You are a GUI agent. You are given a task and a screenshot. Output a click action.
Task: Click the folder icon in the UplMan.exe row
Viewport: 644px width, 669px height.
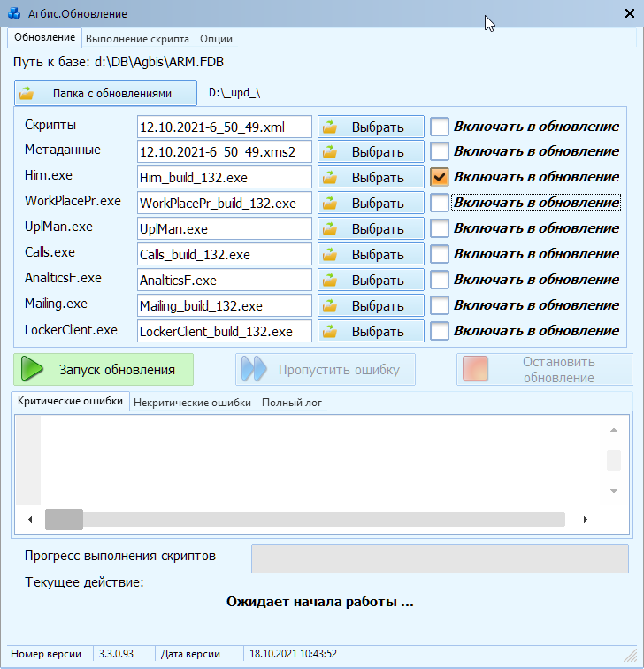[x=330, y=228]
